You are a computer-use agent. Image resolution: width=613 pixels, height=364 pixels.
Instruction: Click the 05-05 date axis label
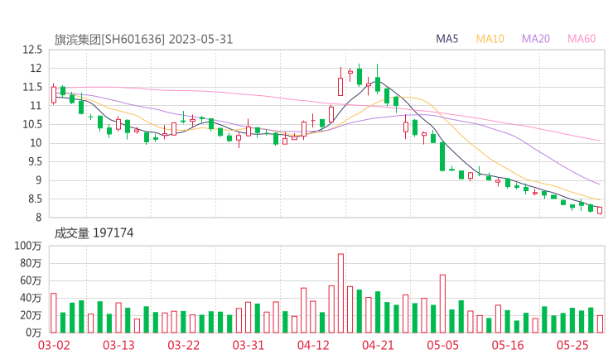click(x=443, y=345)
